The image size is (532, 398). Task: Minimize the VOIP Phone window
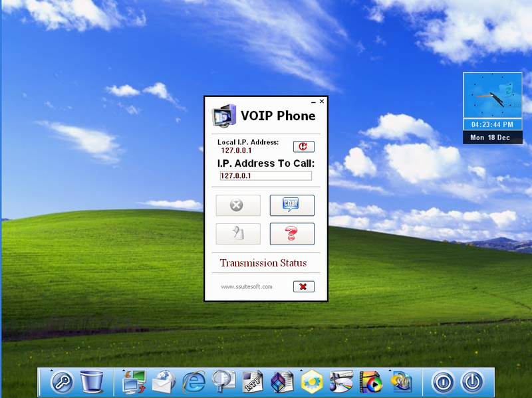pos(313,102)
